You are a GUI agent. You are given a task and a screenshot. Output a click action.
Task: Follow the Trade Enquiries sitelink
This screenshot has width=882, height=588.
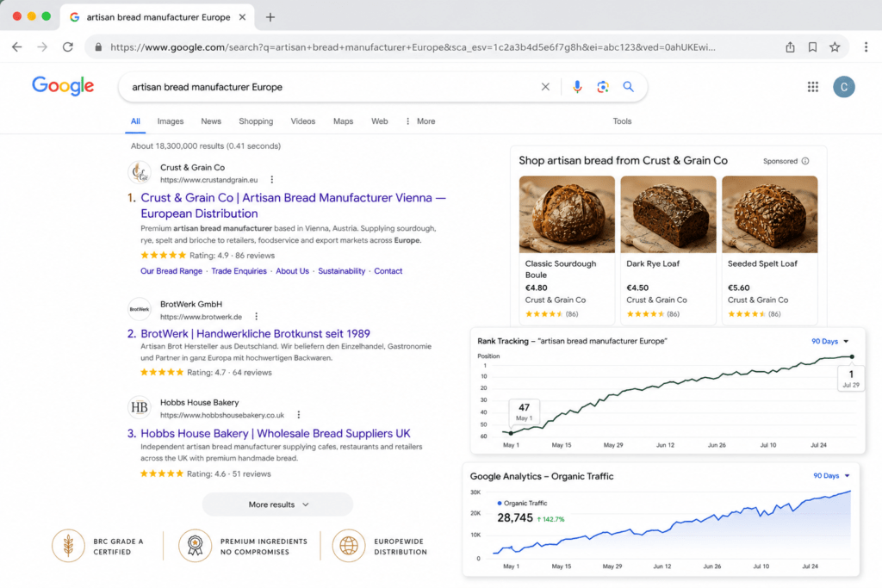tap(239, 271)
